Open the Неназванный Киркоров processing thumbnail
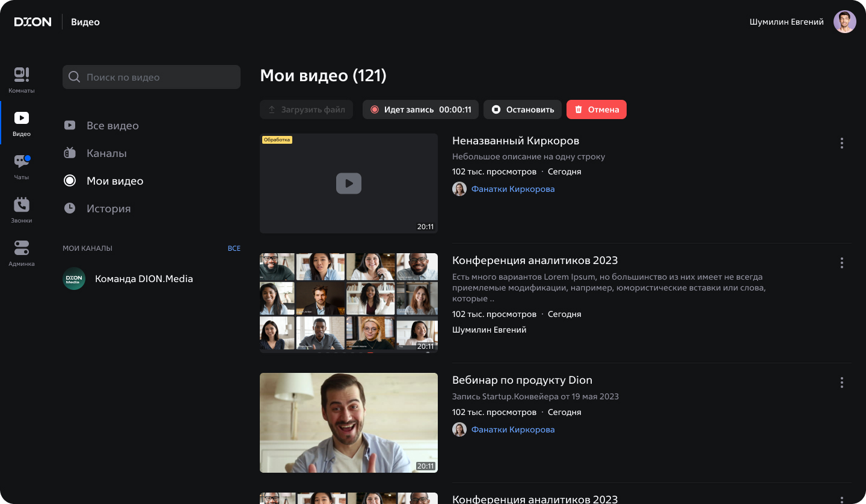Image resolution: width=866 pixels, height=504 pixels. [349, 183]
